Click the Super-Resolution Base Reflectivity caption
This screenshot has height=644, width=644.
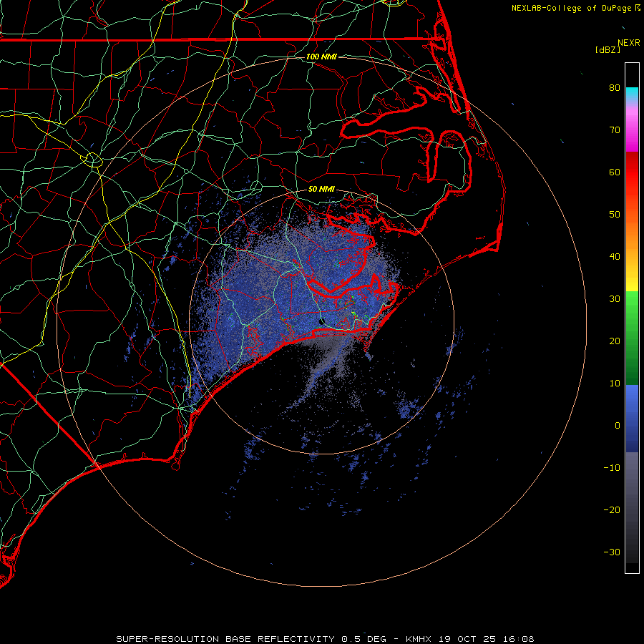[325, 639]
